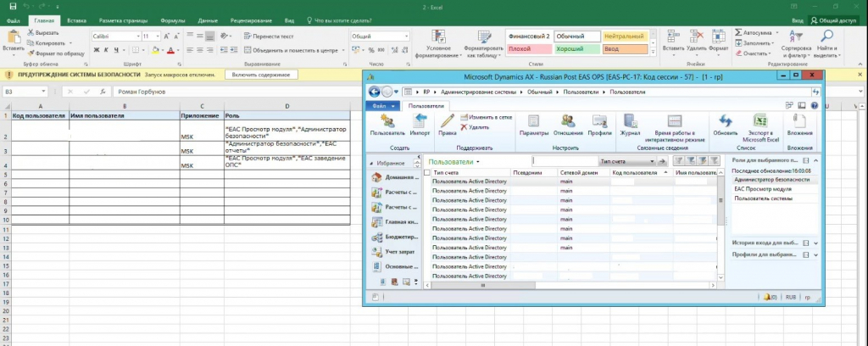Click the Пользователь create icon in Dynamics AX
Image resolution: width=868 pixels, height=346 pixels.
(387, 121)
